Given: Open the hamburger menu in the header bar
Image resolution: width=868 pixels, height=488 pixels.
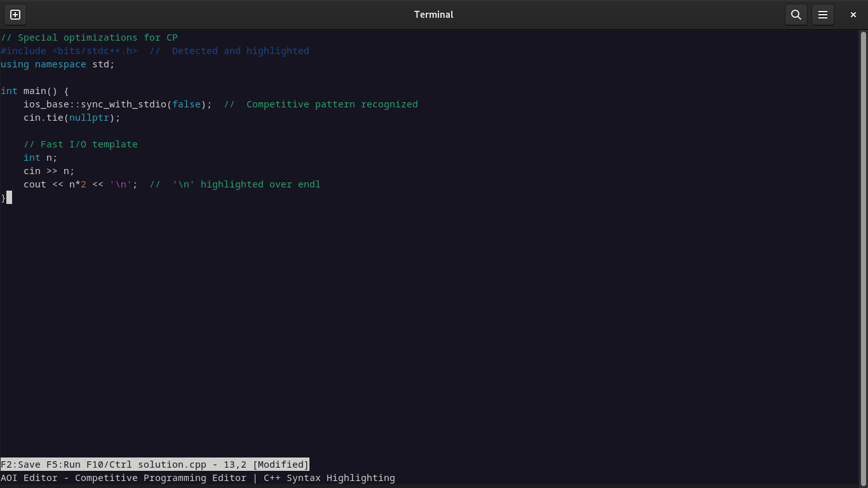Looking at the screenshot, I should tap(823, 14).
